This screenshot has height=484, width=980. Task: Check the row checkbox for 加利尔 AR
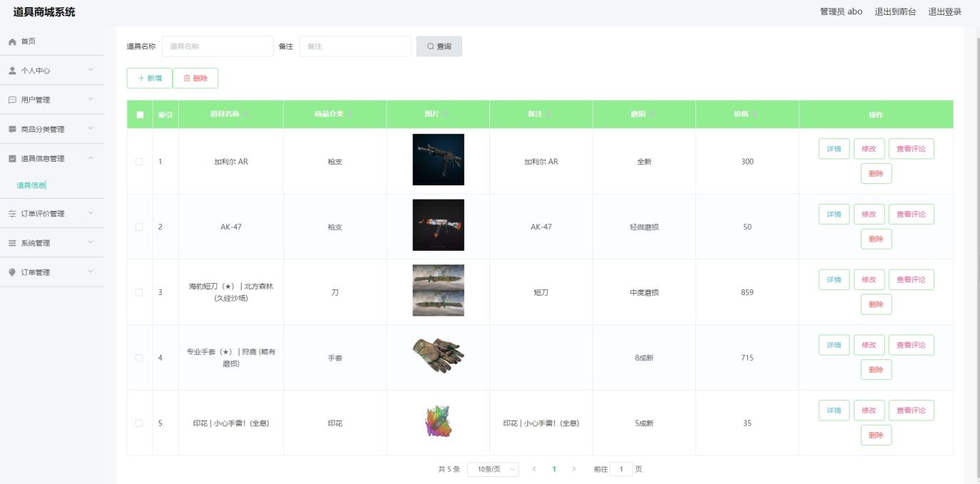(140, 162)
